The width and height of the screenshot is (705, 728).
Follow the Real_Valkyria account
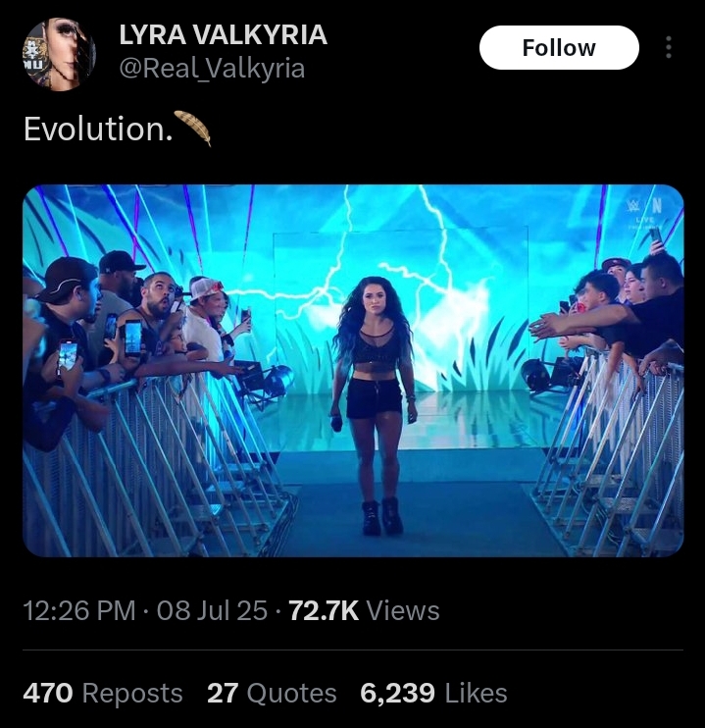[559, 48]
